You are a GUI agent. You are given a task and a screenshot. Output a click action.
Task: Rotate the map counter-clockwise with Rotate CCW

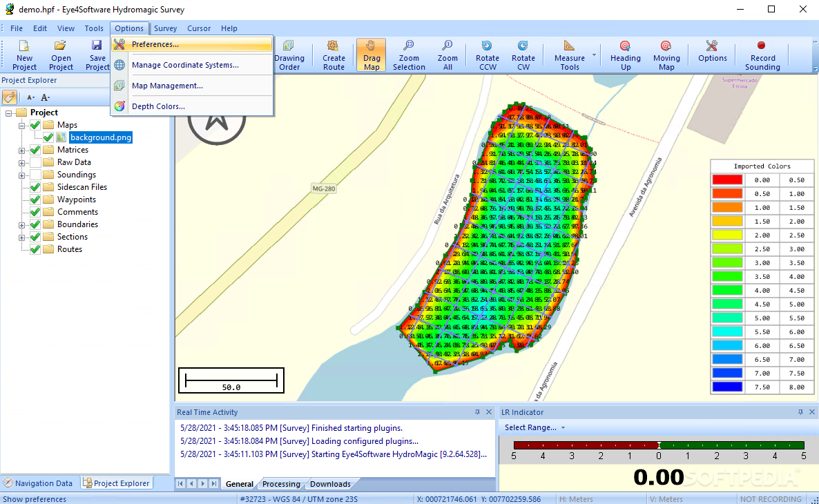point(488,55)
